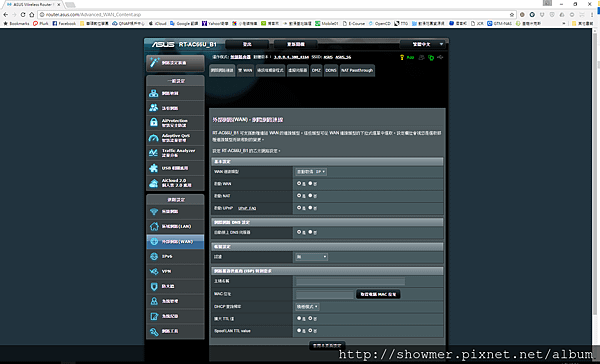Open the Guest Network sidebar icon

(x=153, y=108)
